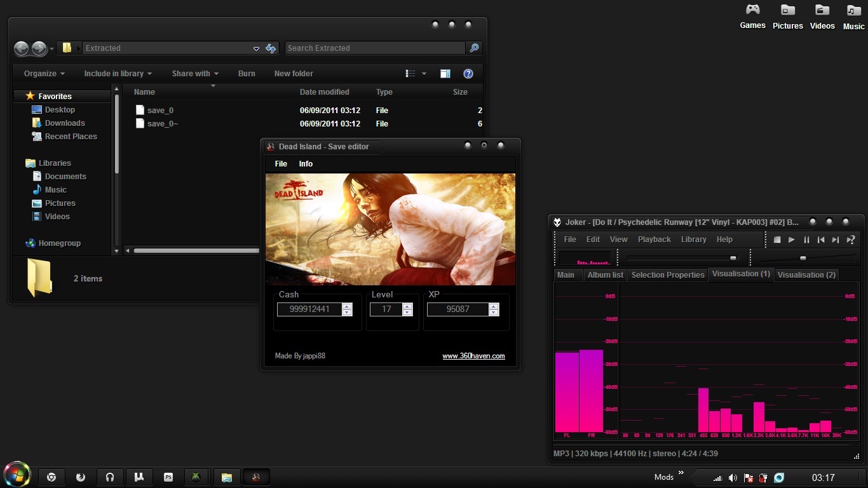Viewport: 868px width, 488px height.
Task: Toggle the Explorer preview pane
Action: coord(445,74)
